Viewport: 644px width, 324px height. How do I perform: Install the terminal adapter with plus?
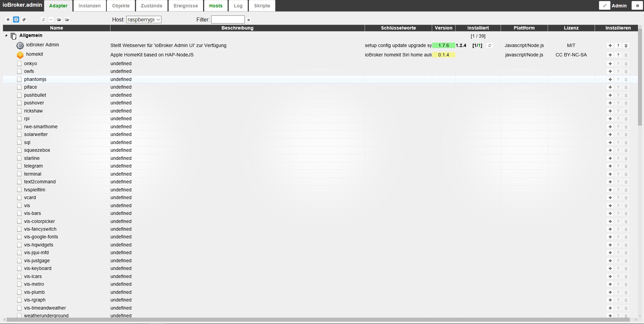[x=610, y=174]
